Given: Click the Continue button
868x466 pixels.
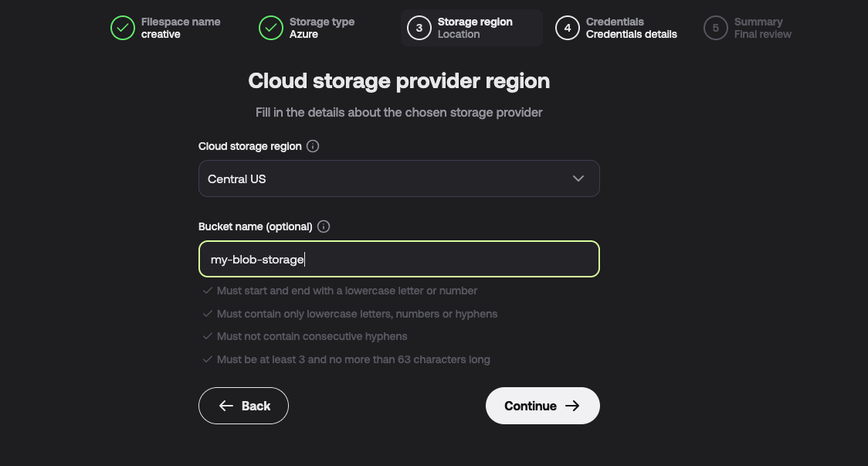Looking at the screenshot, I should (542, 406).
